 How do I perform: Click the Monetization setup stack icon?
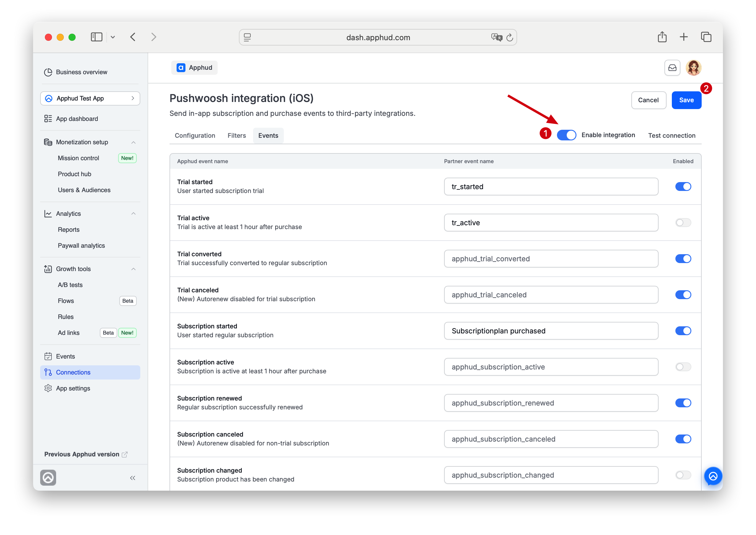[48, 142]
